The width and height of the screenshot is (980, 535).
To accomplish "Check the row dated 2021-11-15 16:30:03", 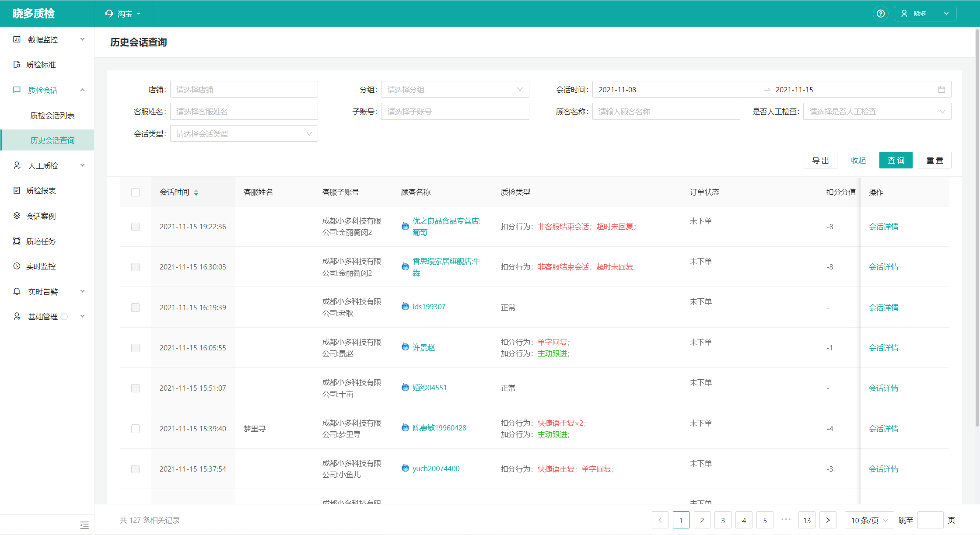I will click(x=135, y=267).
